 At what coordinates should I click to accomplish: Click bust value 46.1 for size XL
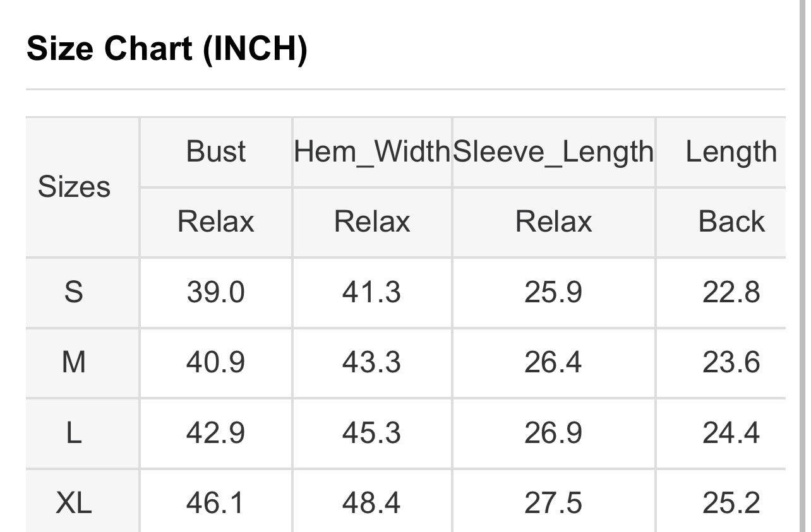tap(215, 504)
